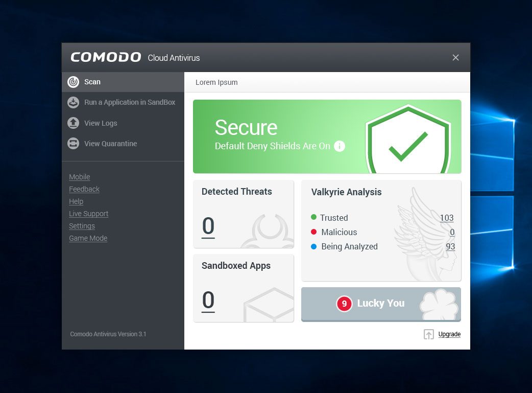This screenshot has height=393, width=532.
Task: Open Trusted files count 103
Action: (x=447, y=218)
